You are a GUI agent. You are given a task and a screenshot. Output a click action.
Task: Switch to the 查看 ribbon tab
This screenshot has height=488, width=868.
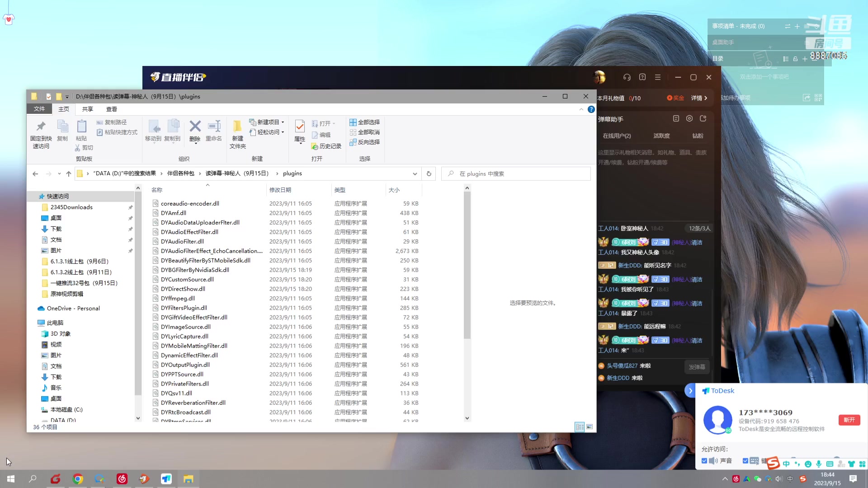point(112,109)
